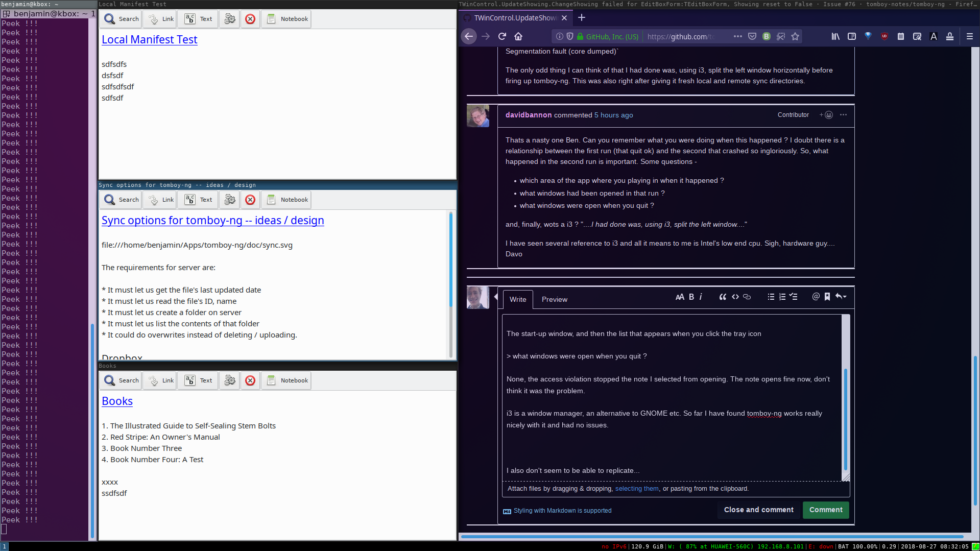Screen dimensions: 980x551
Task: Open the Firefox hamburger menu
Action: (x=969, y=36)
